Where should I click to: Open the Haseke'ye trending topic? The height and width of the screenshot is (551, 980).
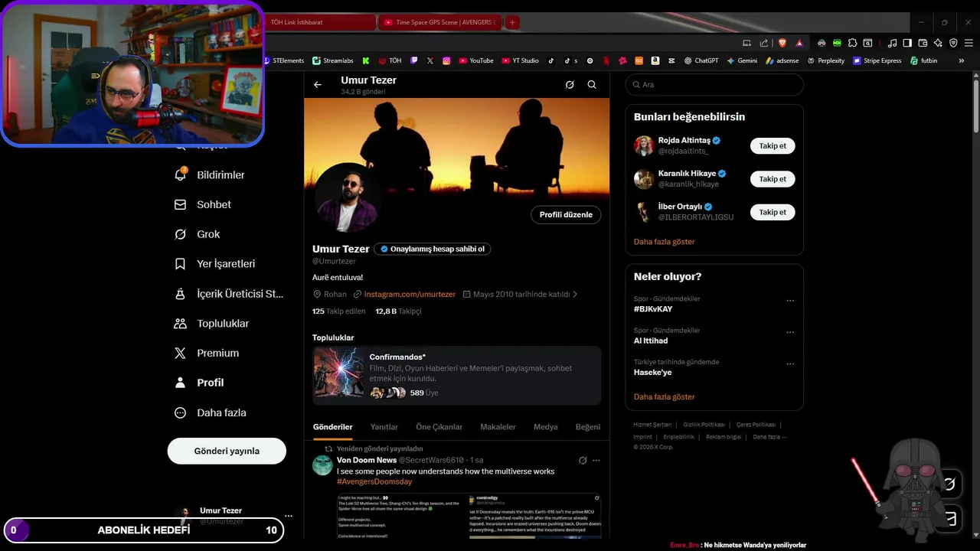pos(653,373)
